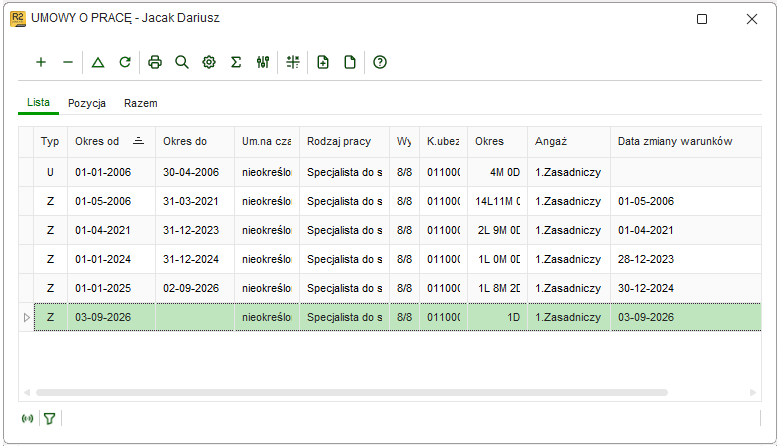Image resolution: width=779 pixels, height=446 pixels.
Task: Click the grid columns layout icon
Action: click(293, 62)
